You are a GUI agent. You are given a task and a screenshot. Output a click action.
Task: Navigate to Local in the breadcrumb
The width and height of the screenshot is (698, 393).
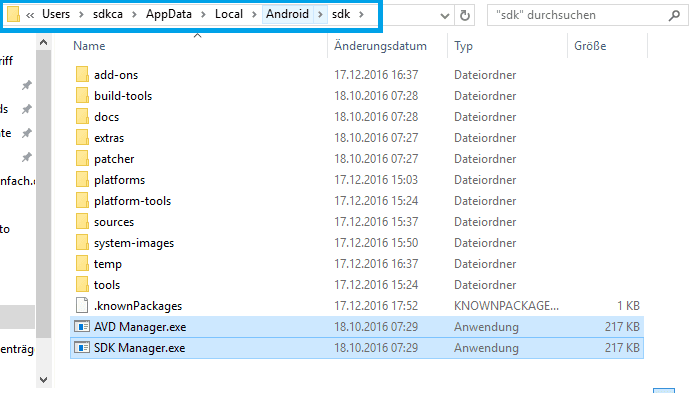pos(229,14)
